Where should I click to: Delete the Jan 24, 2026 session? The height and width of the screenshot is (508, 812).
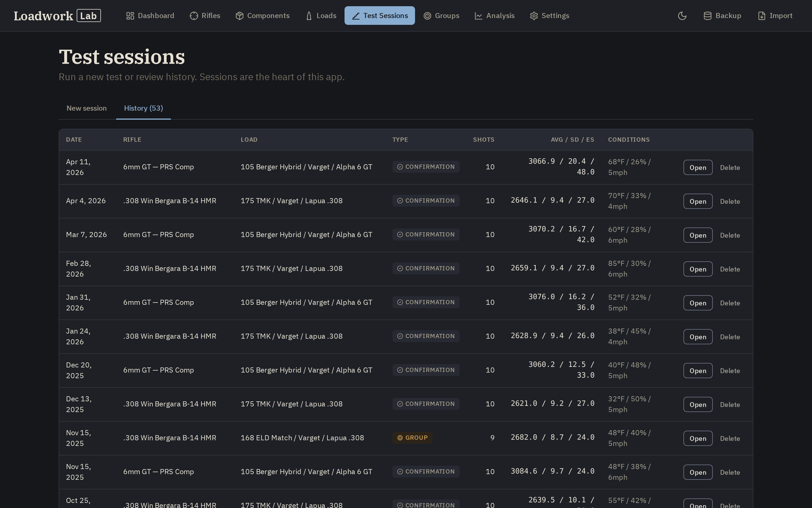(x=730, y=337)
